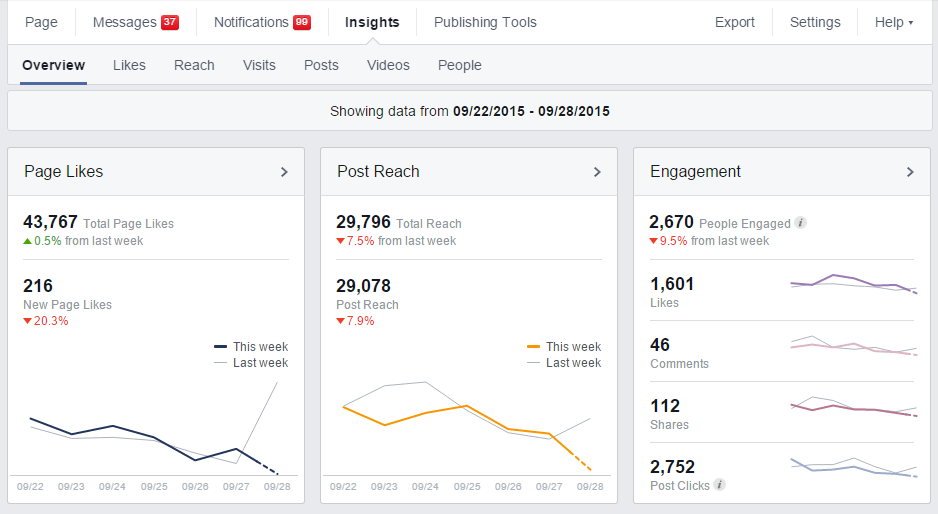Click the Export button

[734, 22]
